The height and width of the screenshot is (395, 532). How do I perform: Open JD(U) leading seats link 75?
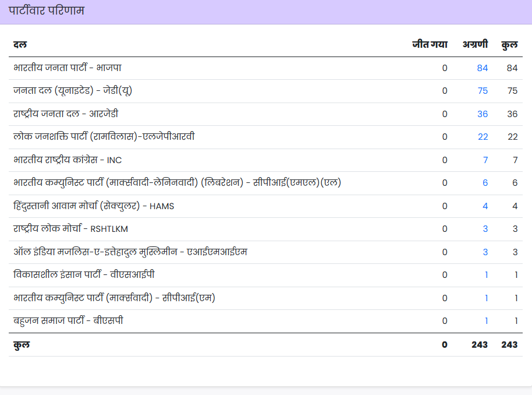pos(482,91)
